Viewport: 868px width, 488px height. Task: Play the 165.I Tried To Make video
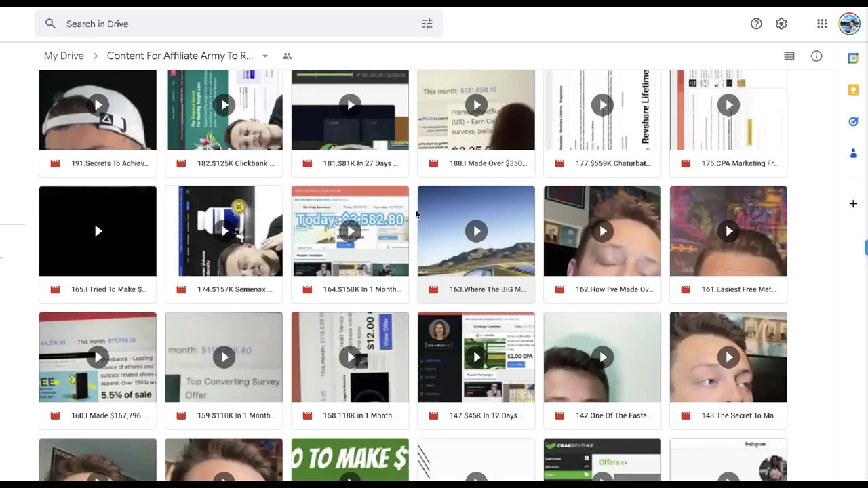[x=98, y=231]
